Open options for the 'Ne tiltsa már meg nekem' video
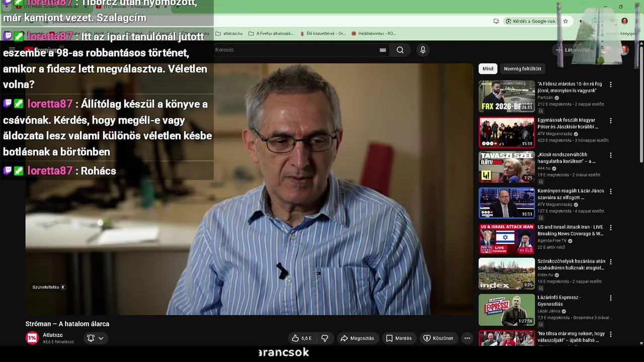 [x=611, y=334]
